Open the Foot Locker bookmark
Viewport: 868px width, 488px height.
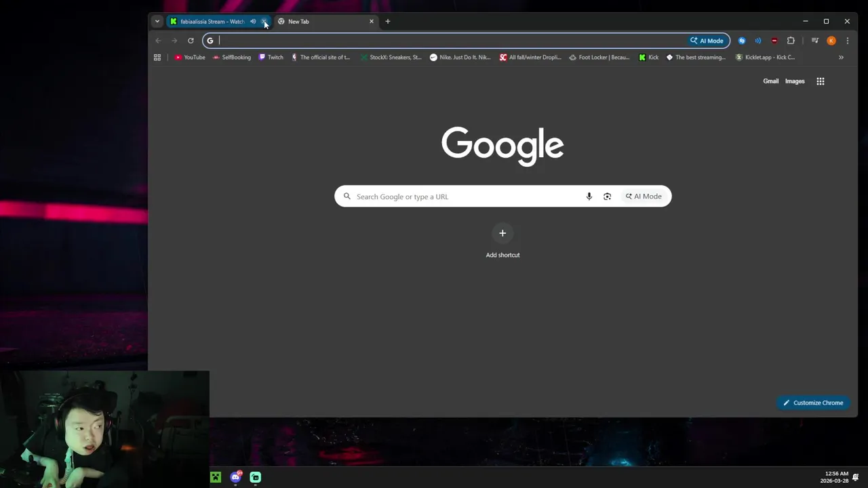(x=599, y=58)
